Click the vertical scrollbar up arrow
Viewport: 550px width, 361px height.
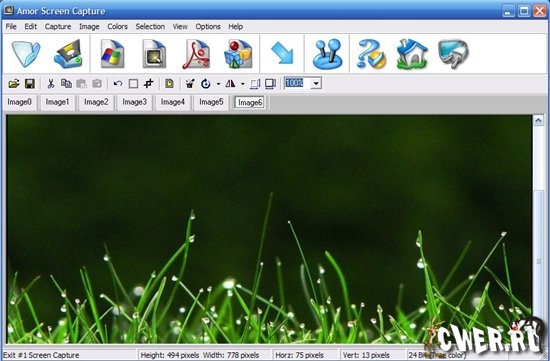point(538,121)
